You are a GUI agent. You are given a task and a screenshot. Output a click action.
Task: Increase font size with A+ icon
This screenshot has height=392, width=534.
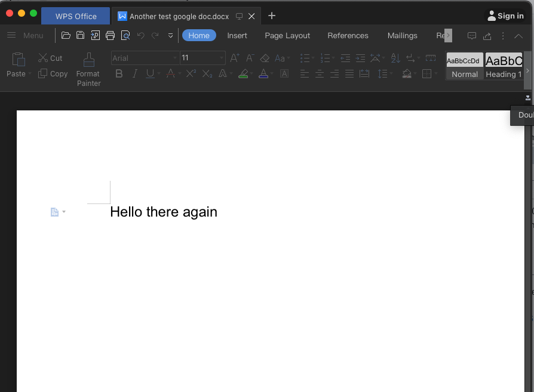235,58
